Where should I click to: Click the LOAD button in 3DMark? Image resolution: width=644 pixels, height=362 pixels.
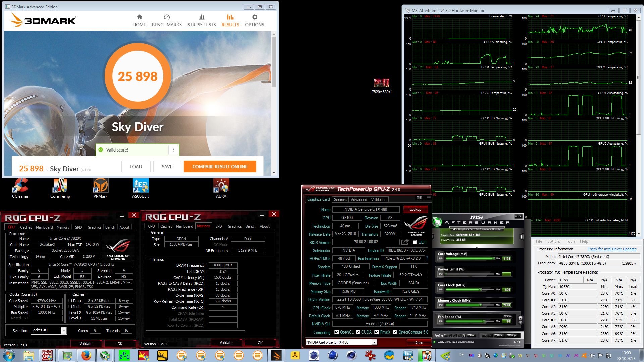(136, 167)
